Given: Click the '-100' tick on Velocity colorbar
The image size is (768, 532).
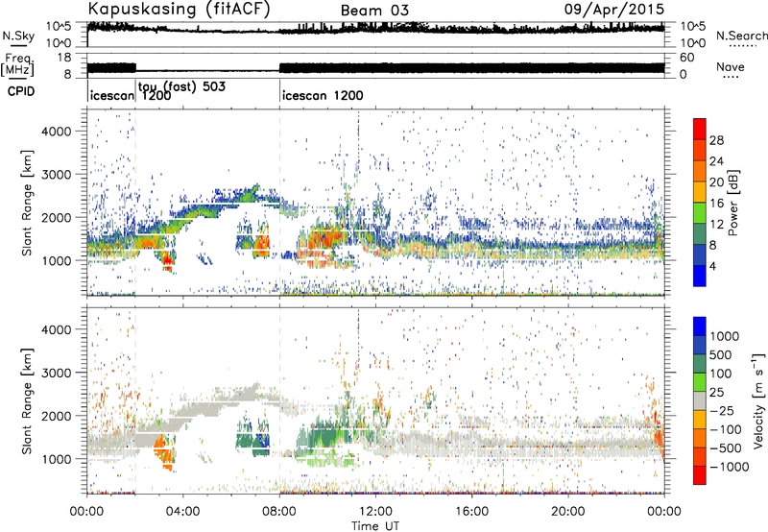Looking at the screenshot, I should click(x=726, y=429).
